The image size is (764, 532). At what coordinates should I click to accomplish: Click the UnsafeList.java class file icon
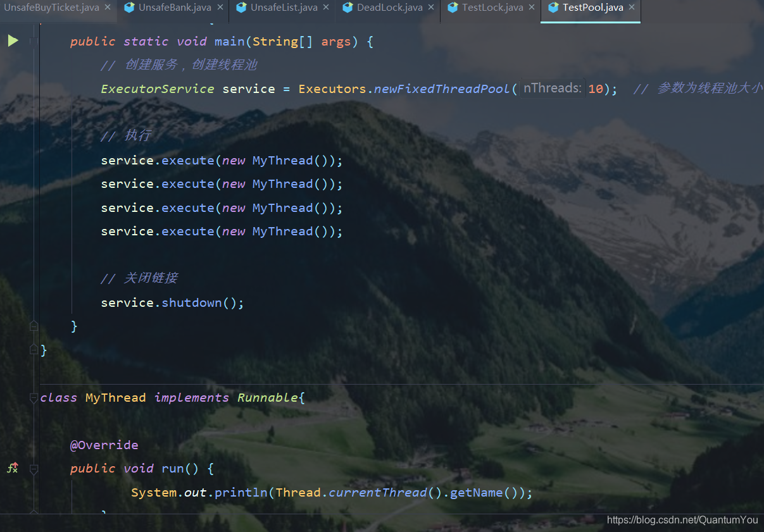(x=241, y=8)
